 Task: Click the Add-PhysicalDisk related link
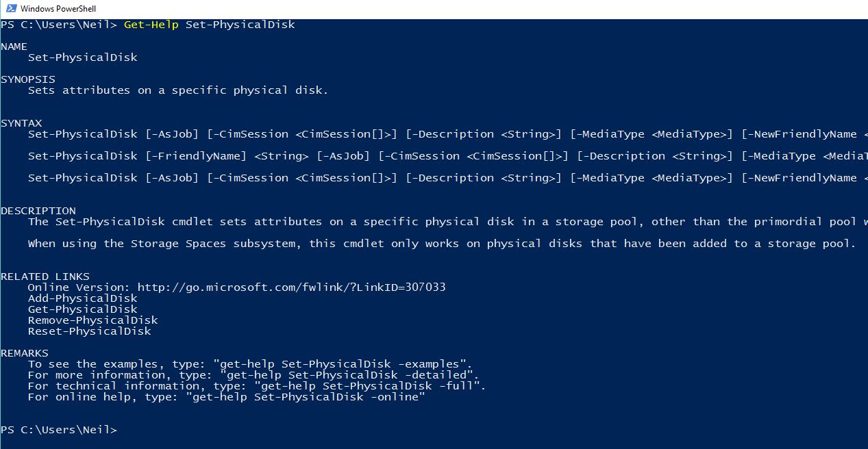(82, 298)
